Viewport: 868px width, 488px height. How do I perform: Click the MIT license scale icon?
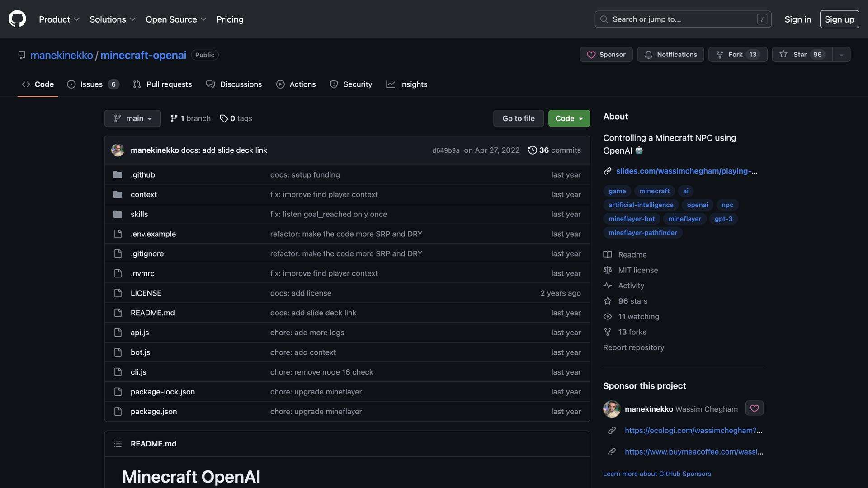tap(608, 270)
